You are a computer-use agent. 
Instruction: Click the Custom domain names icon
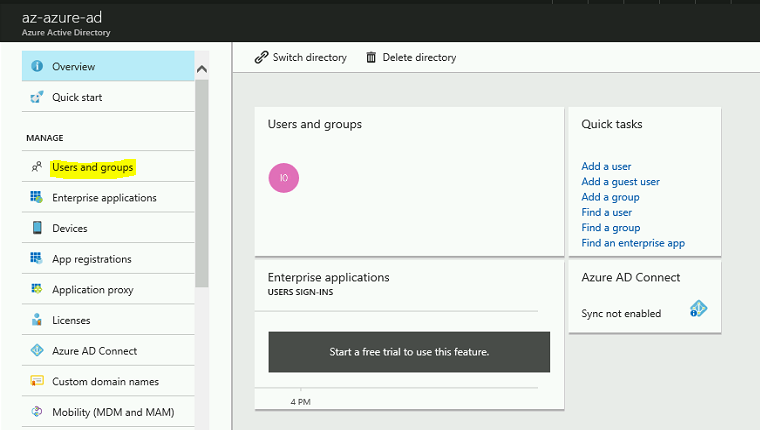tap(37, 381)
